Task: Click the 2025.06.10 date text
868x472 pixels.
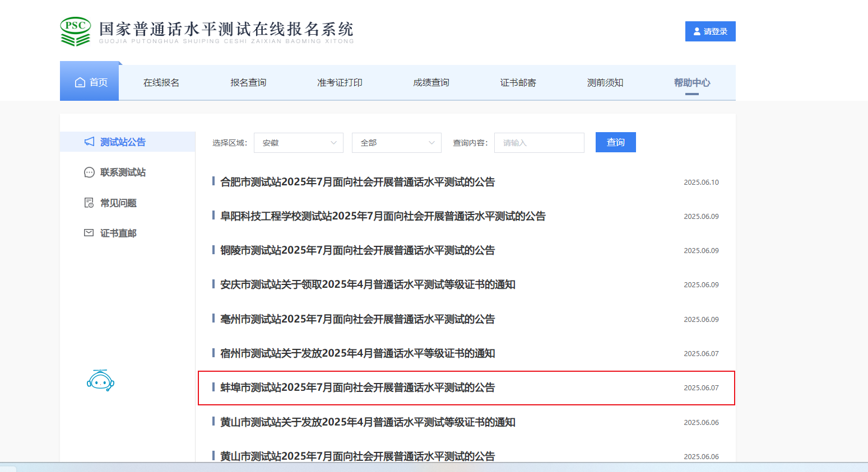Action: tap(701, 183)
